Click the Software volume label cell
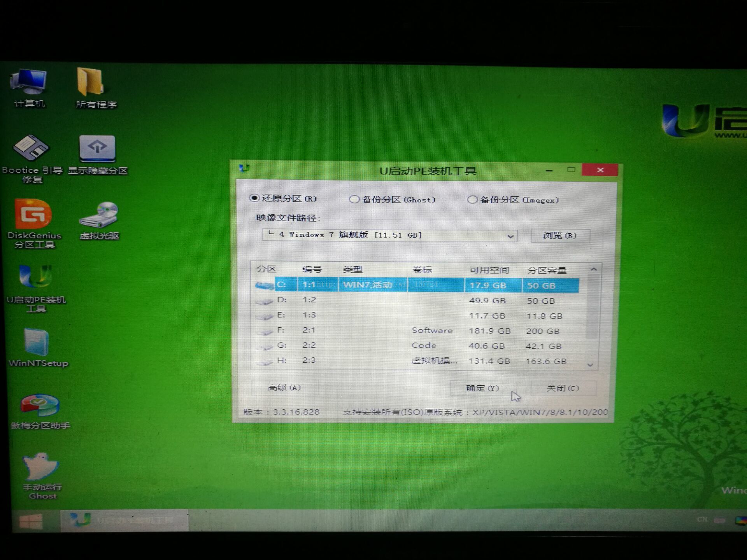The image size is (747, 560). 432,331
